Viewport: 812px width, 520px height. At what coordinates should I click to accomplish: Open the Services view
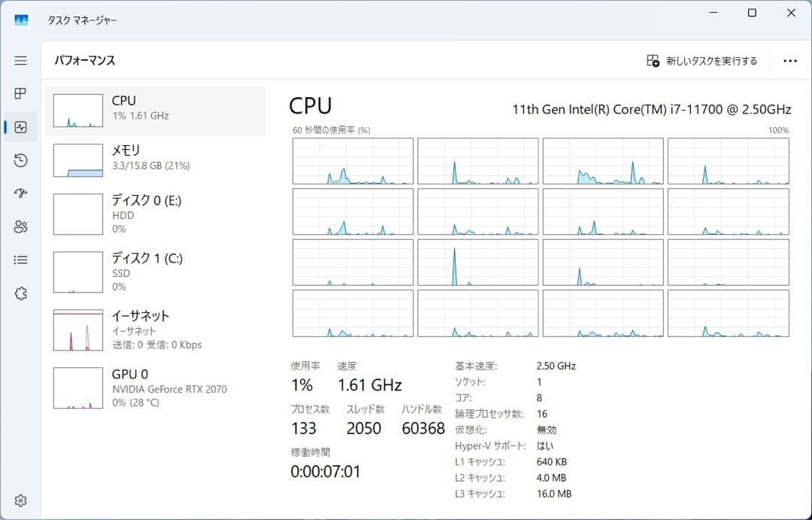pos(20,293)
